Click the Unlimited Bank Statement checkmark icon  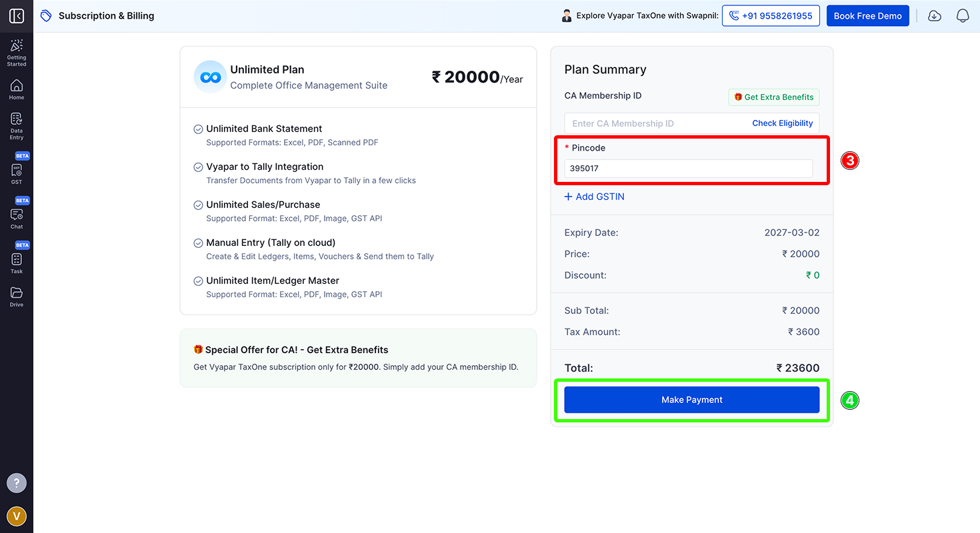198,129
